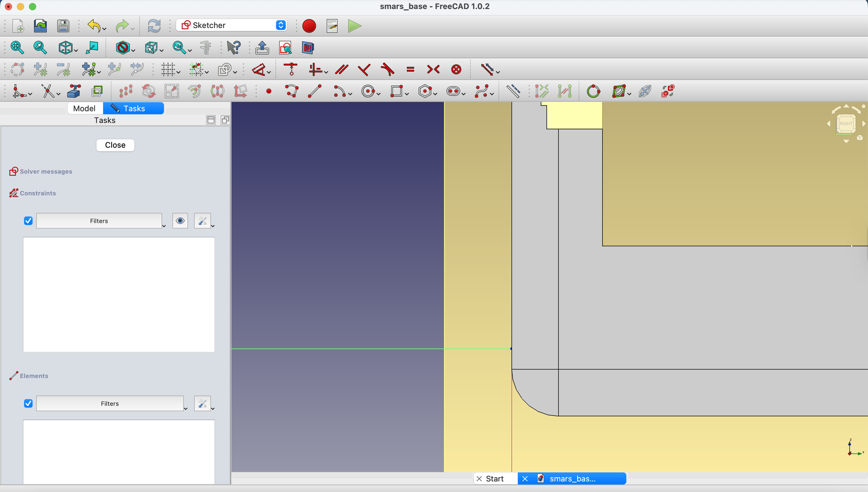Image resolution: width=868 pixels, height=492 pixels.
Task: Click the RIGHT face of navigation cube
Action: tap(846, 123)
